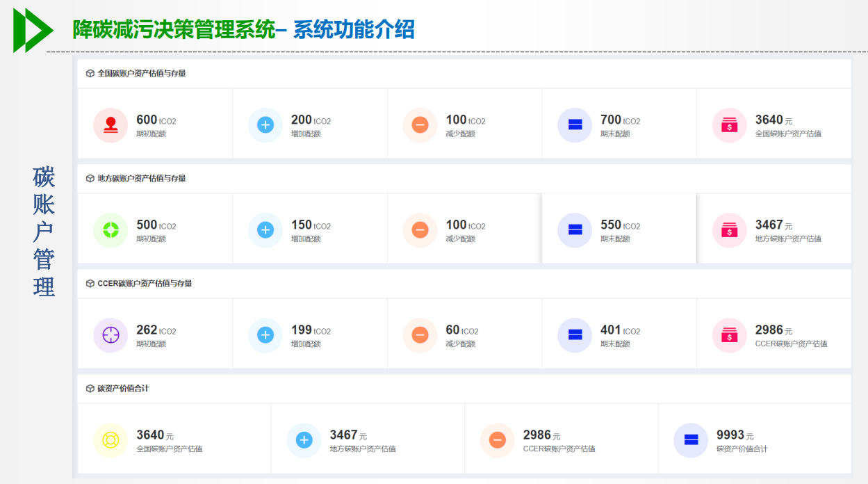The image size is (868, 484).
Task: Click the cube icon before 全国碳账户资产估值与存量
Action: coord(90,73)
